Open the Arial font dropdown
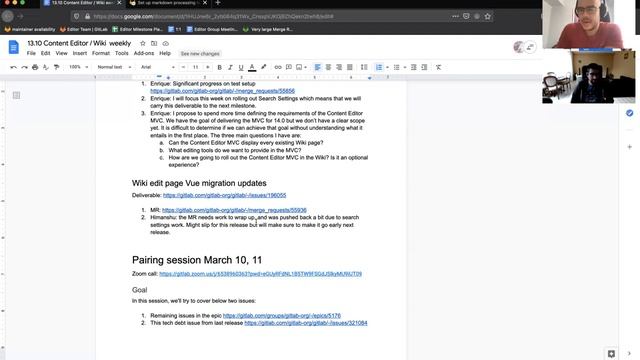This screenshot has width=640, height=360. point(158,67)
